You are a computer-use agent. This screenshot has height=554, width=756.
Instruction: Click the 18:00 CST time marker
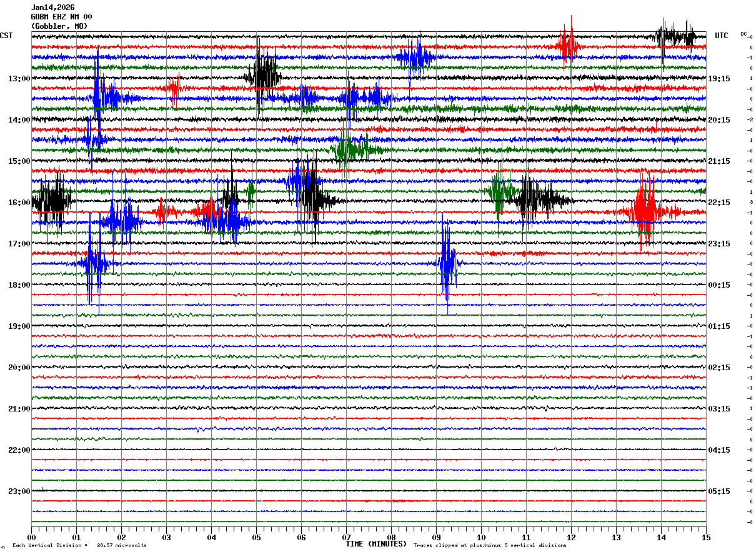(x=19, y=285)
